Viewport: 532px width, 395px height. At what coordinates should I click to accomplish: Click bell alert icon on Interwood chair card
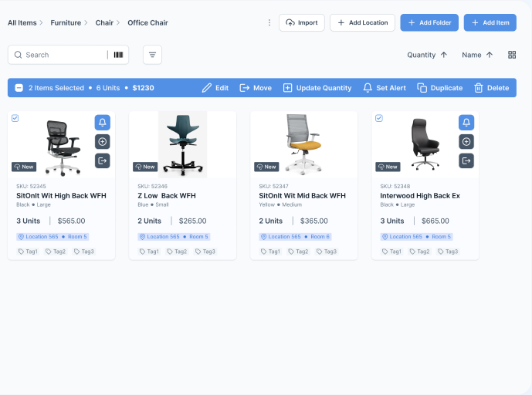click(466, 123)
